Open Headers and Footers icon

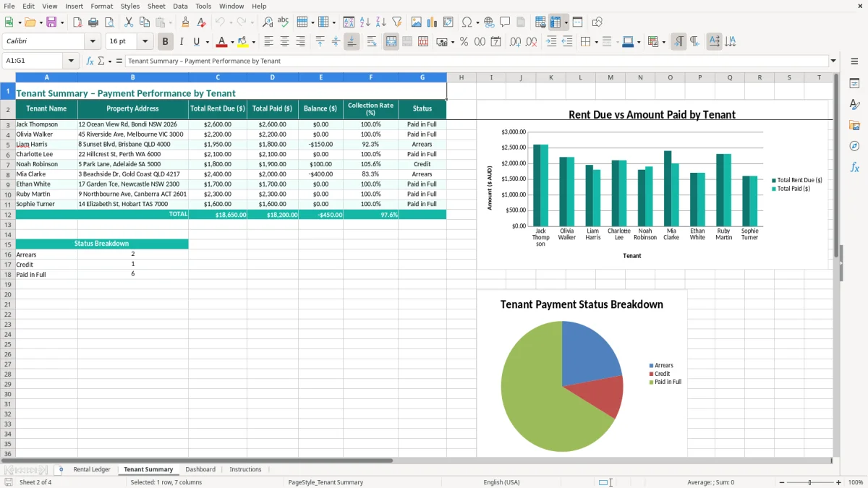(521, 22)
